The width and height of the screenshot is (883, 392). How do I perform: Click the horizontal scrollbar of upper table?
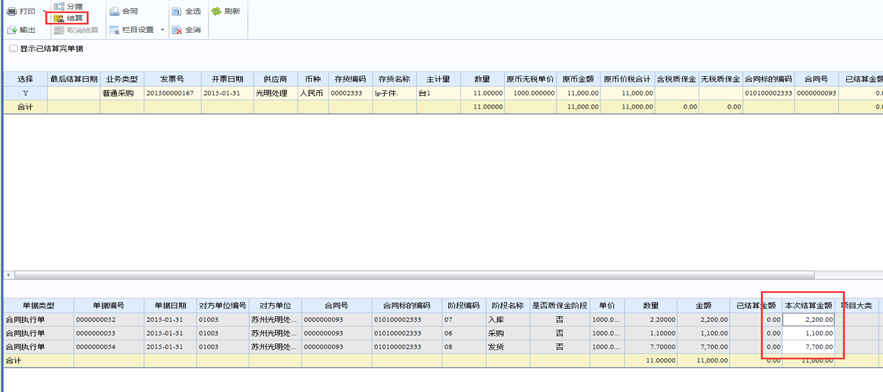[x=414, y=275]
